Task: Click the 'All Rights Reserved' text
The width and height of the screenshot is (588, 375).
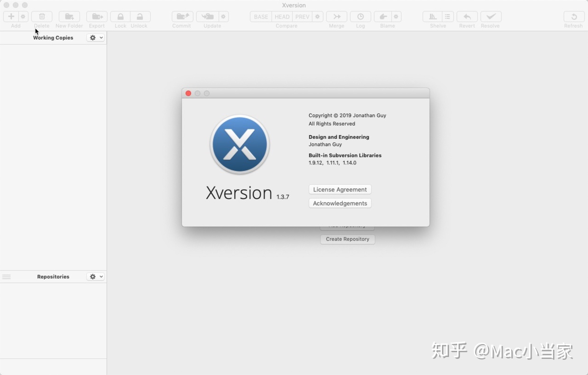Action: point(332,124)
